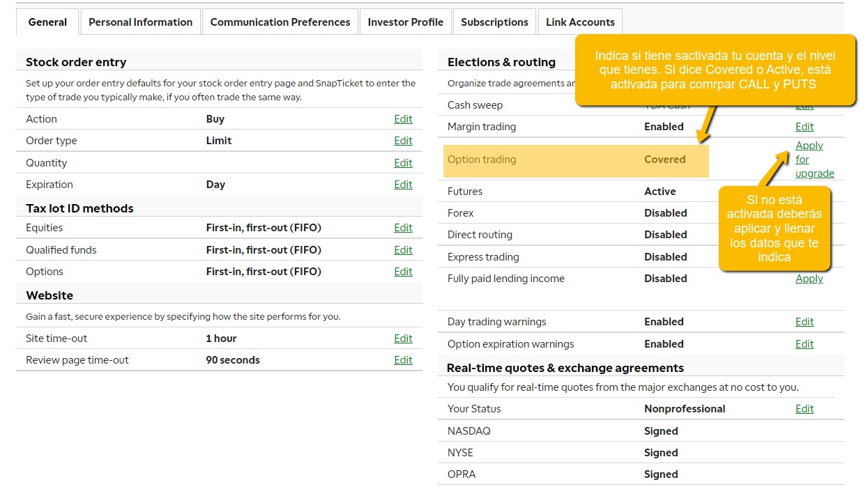Edit Margin trading setting

coord(804,127)
